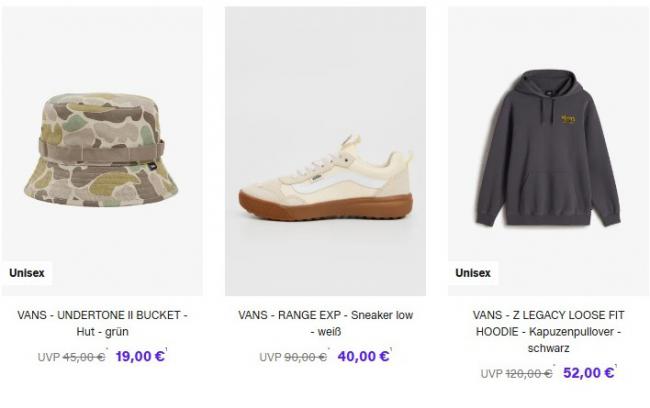The width and height of the screenshot is (650, 408).
Task: Click the 52,00 € sale price
Action: pyautogui.click(x=588, y=373)
